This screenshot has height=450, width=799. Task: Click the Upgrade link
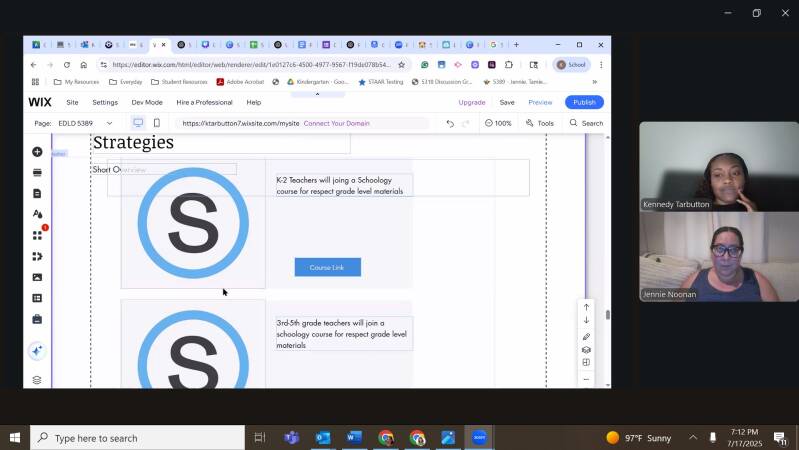pos(472,102)
